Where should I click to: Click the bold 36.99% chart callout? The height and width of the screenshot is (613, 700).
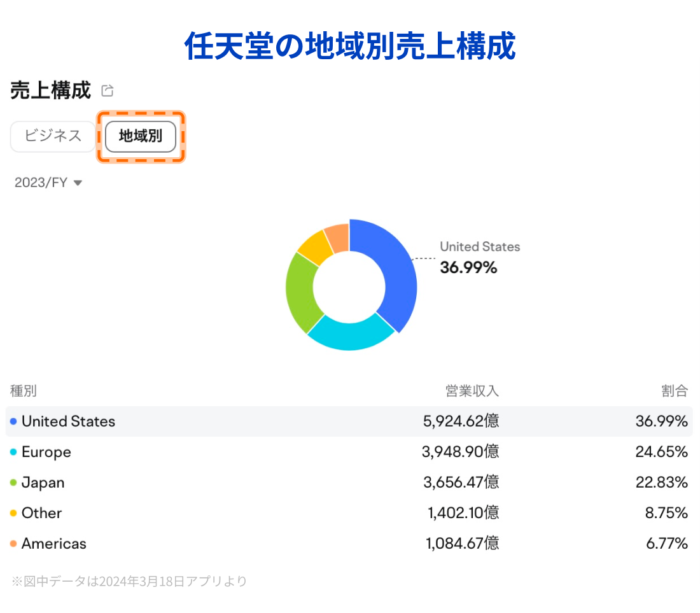pos(468,267)
